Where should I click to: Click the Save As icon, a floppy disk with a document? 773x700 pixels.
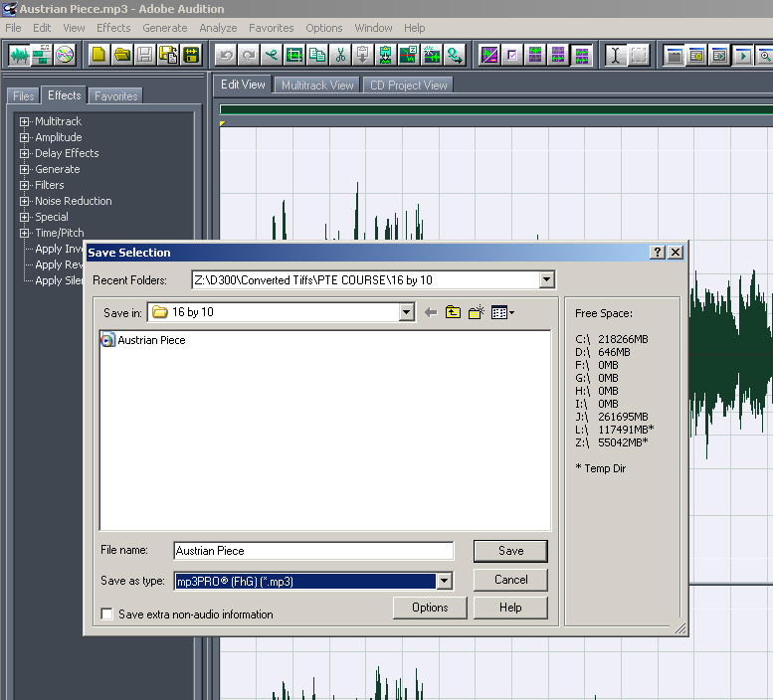[168, 55]
